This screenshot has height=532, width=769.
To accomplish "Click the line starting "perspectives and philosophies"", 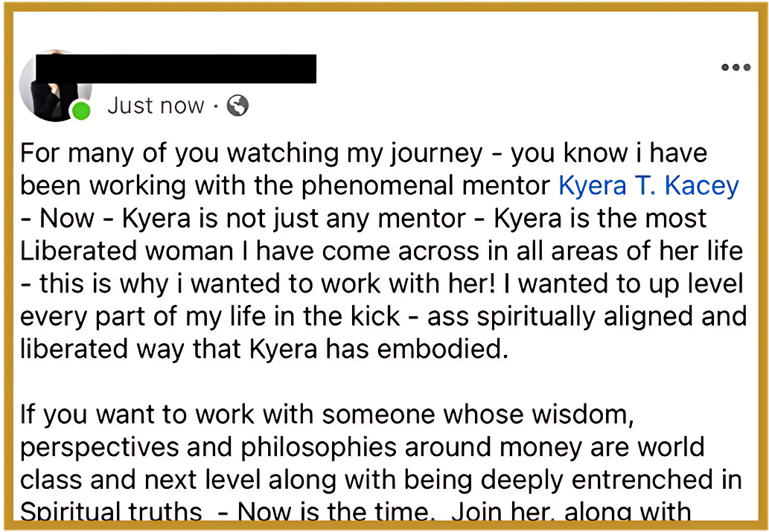I will click(362, 446).
